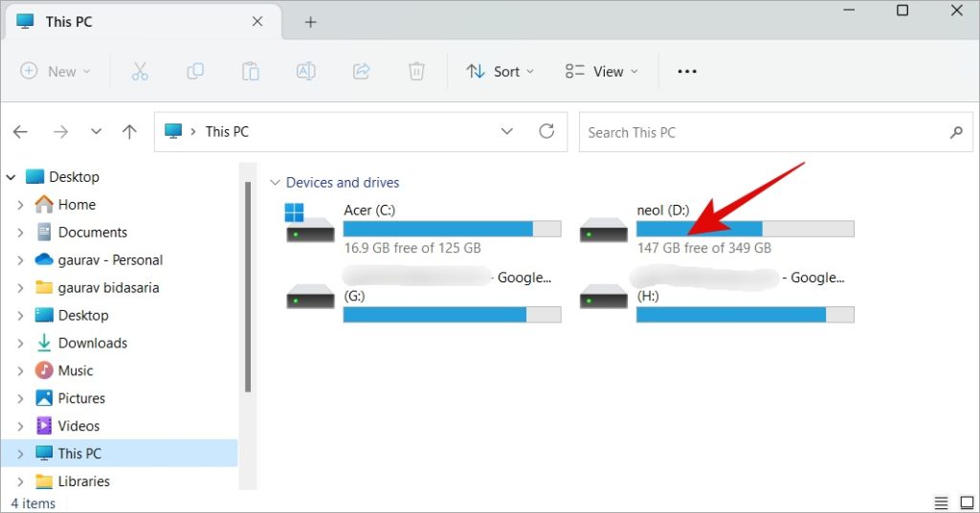Viewport: 980px width, 513px height.
Task: Open the Sort dropdown menu
Action: [500, 71]
